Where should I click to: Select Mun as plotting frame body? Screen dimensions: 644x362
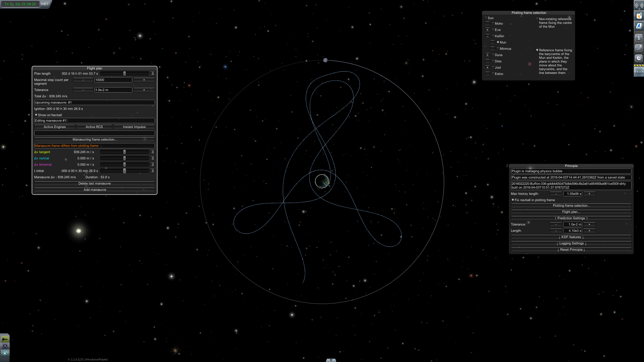pos(498,42)
